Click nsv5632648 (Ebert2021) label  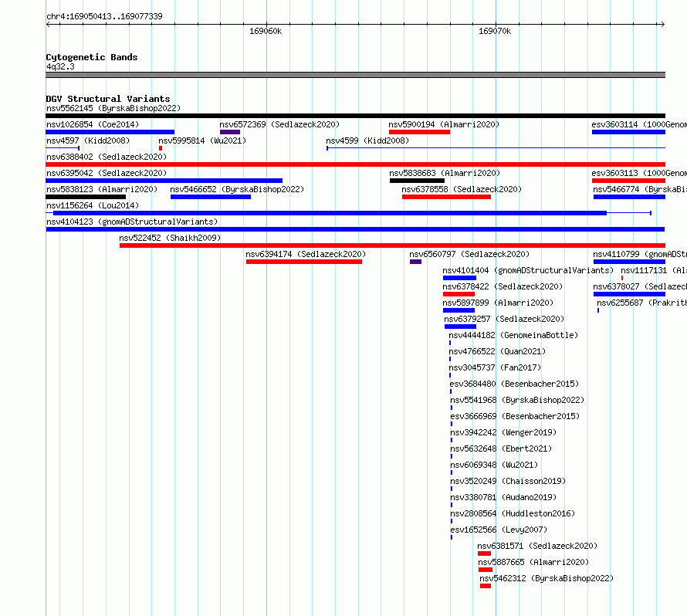501,448
